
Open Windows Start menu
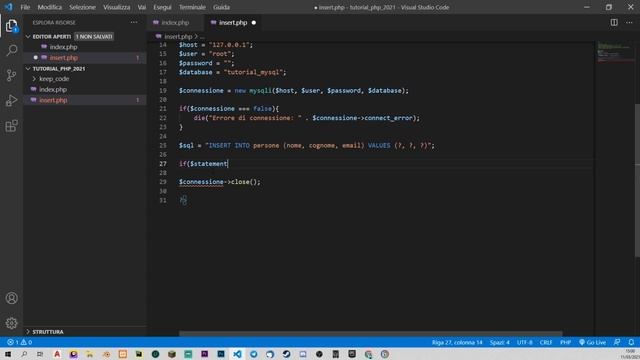point(8,354)
